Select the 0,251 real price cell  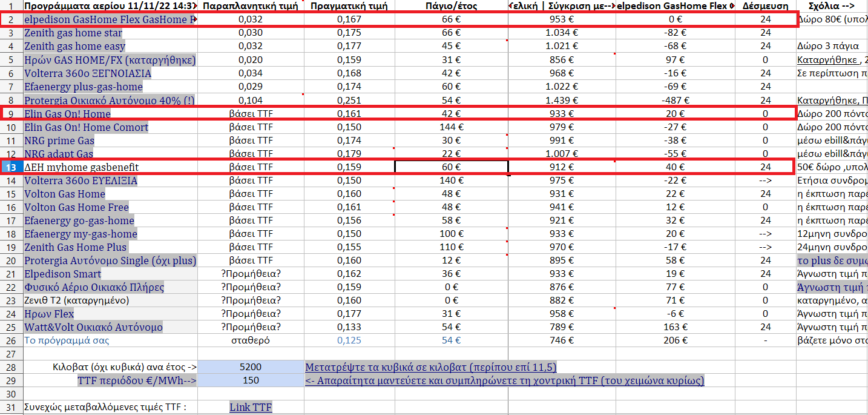click(349, 101)
